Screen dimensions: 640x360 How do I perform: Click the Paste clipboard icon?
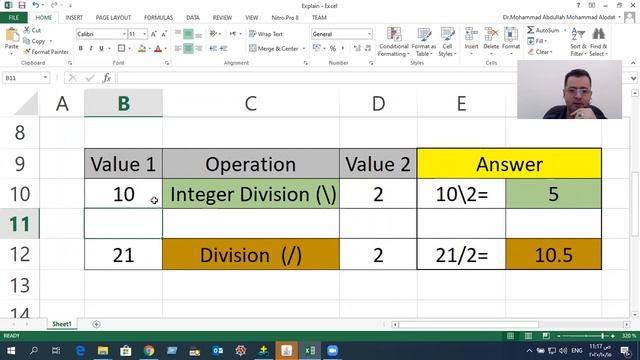[x=11, y=35]
